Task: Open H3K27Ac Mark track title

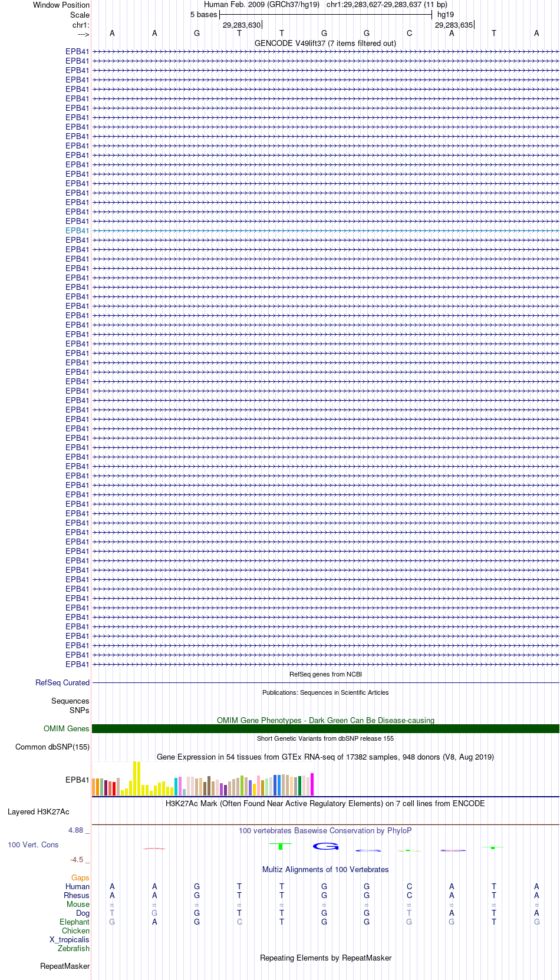Action: tap(325, 803)
